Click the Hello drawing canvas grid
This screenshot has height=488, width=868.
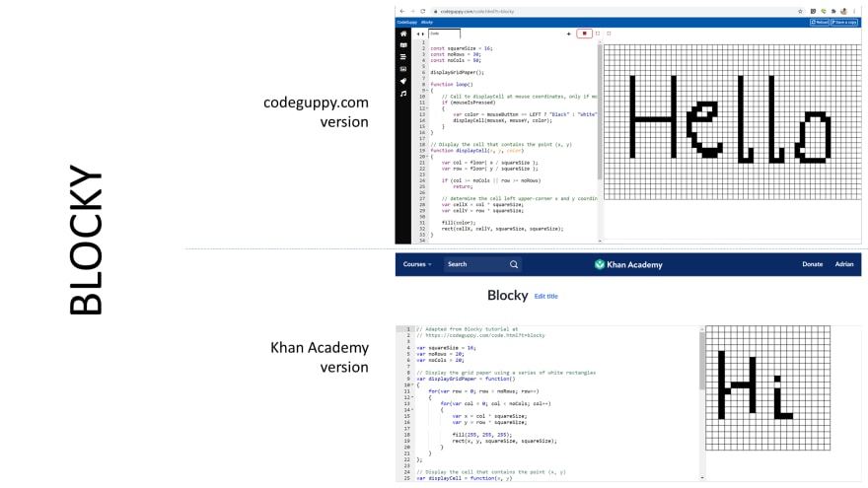pyautogui.click(x=732, y=121)
